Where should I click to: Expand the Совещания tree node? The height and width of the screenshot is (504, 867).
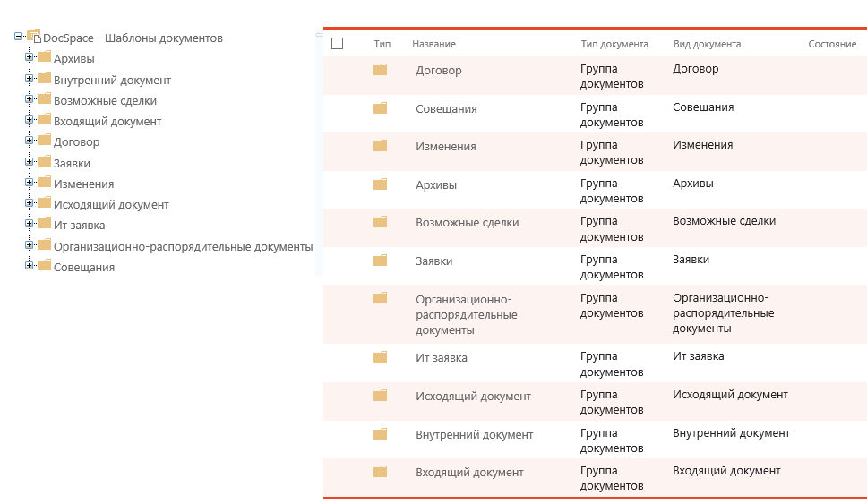[x=30, y=265]
